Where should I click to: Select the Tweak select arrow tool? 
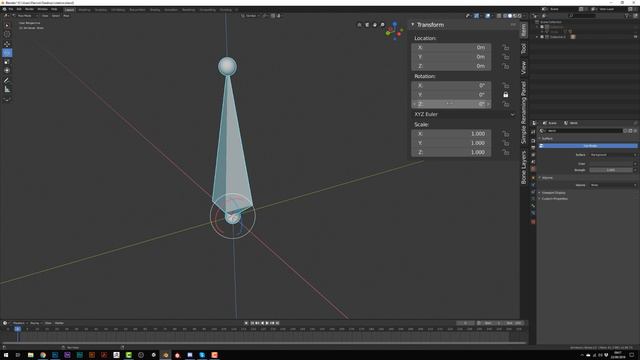[7, 25]
